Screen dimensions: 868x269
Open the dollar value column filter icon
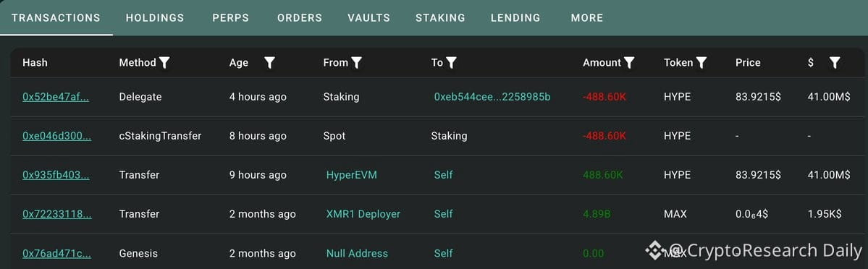[x=835, y=62]
